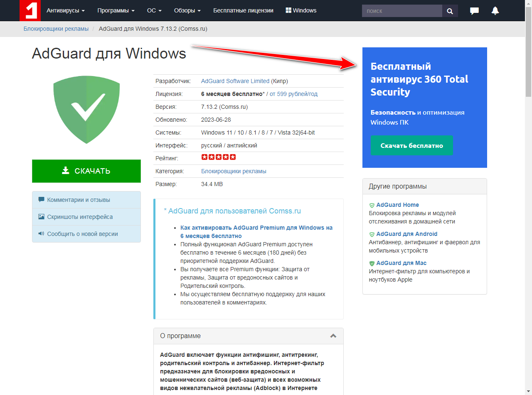
Task: Click the AdGuard для Mac shield icon
Action: point(372,263)
